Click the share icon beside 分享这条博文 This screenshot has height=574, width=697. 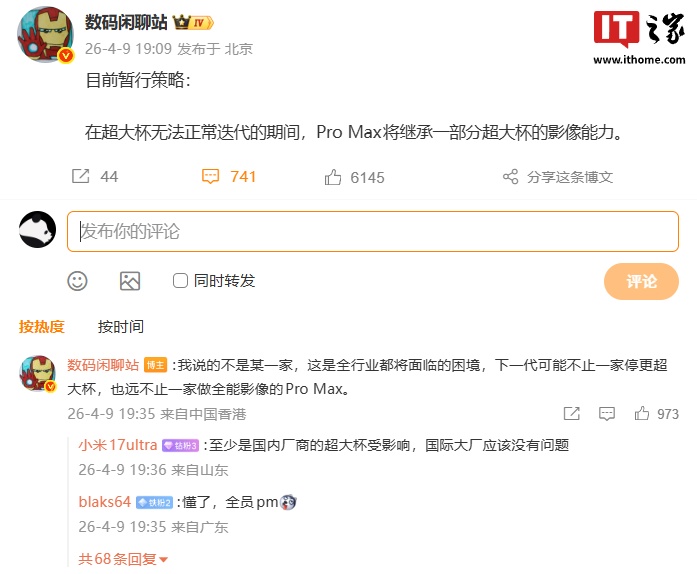tap(510, 177)
